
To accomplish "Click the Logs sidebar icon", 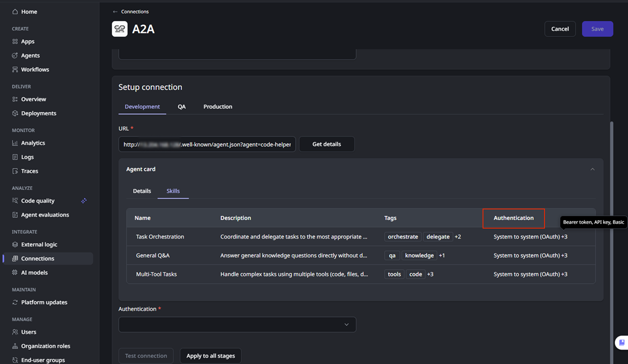I will tap(15, 157).
